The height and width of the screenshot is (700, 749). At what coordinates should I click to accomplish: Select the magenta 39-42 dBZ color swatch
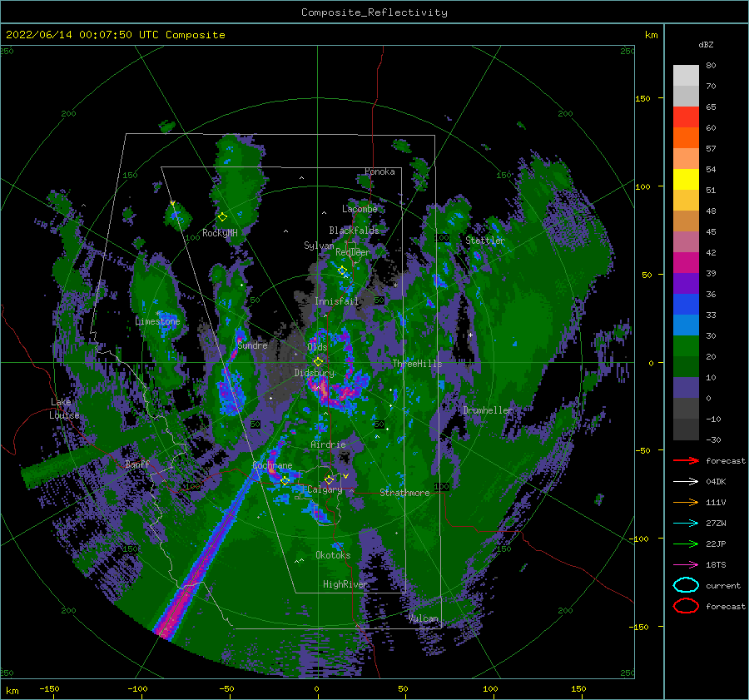tap(686, 263)
